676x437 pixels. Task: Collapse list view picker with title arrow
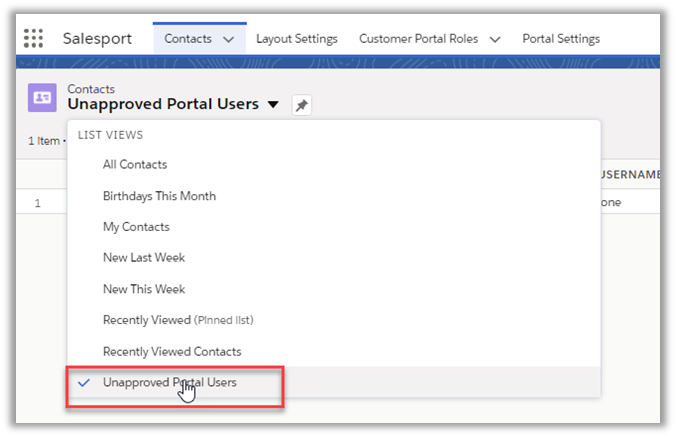[274, 104]
